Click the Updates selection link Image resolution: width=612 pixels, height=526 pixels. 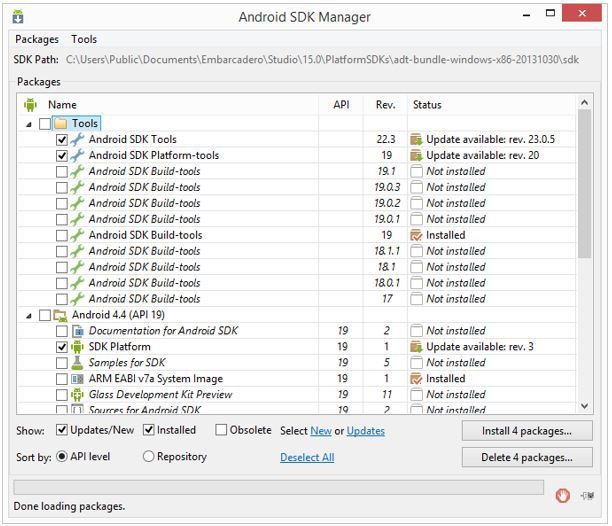[x=366, y=431]
